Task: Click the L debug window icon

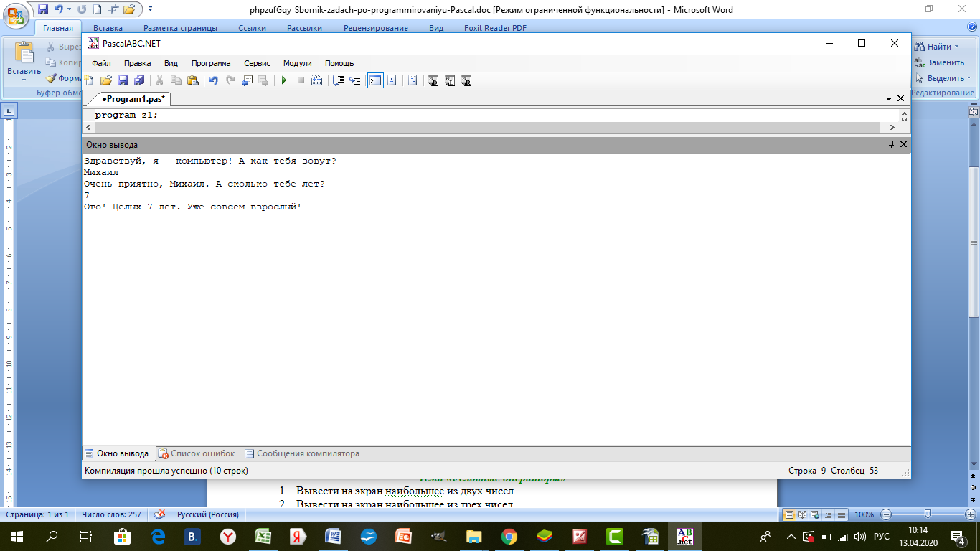Action: tap(450, 80)
